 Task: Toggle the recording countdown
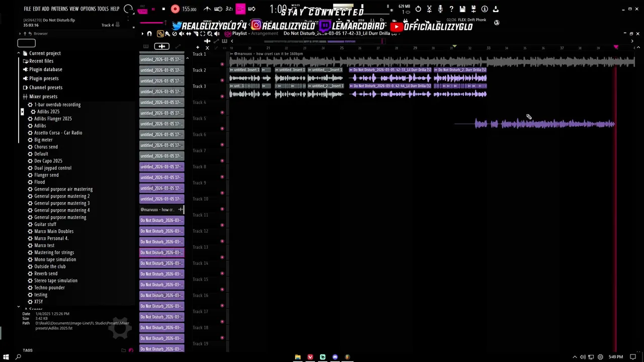tap(229, 9)
